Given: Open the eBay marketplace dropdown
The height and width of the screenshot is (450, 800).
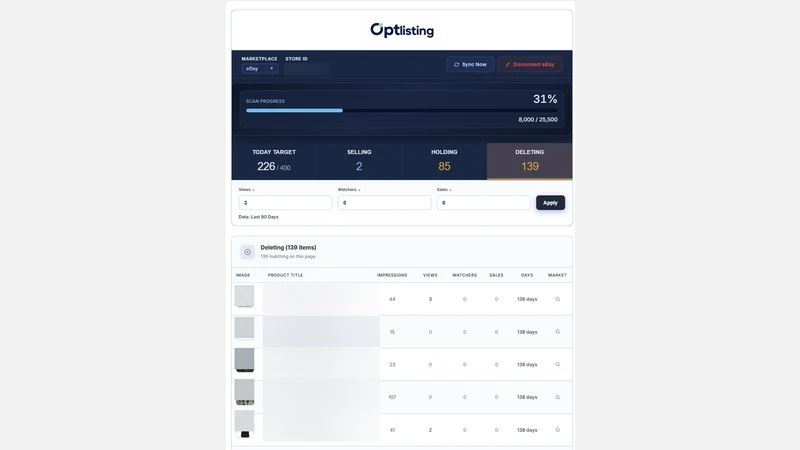Looking at the screenshot, I should pyautogui.click(x=260, y=68).
